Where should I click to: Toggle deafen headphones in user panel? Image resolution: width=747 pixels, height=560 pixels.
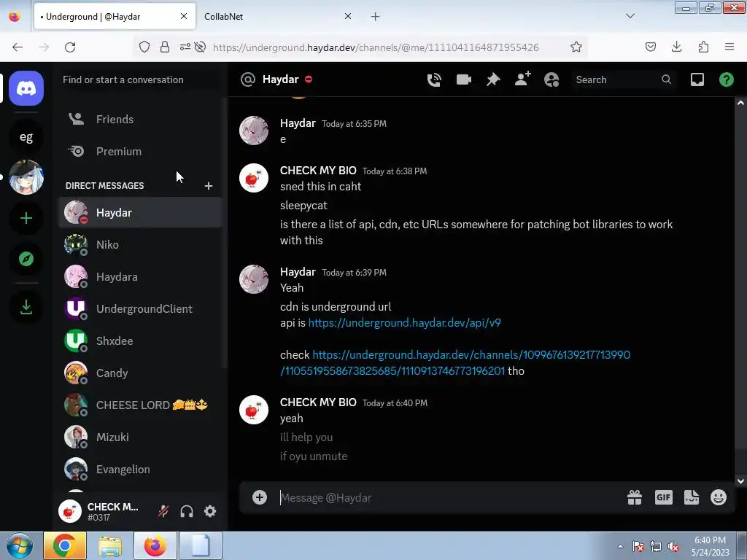(x=187, y=511)
